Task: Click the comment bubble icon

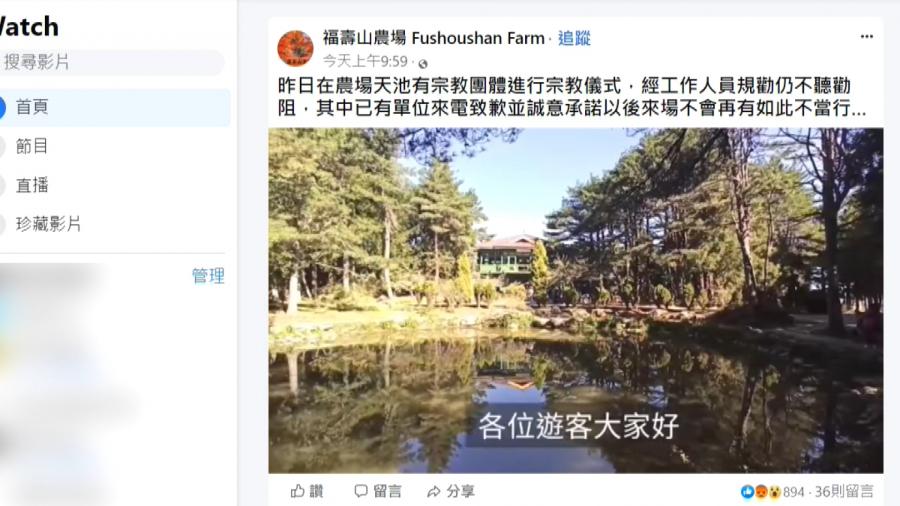Action: coord(360,491)
